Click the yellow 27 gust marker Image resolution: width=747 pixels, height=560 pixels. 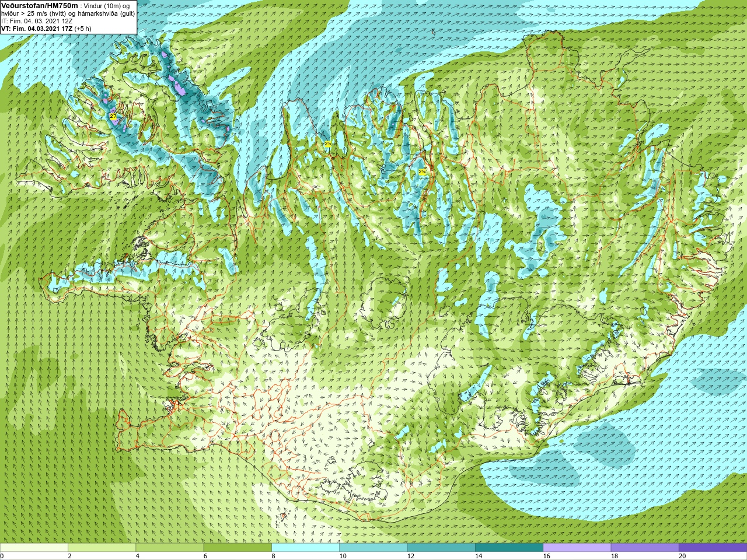[x=113, y=117]
